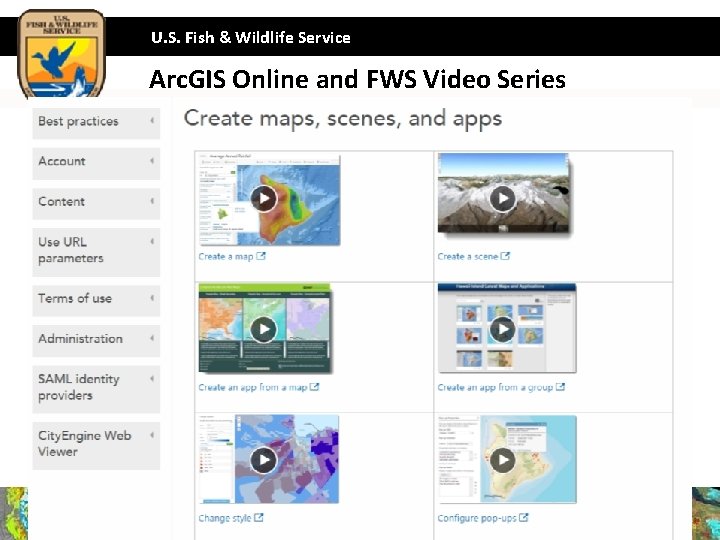Screen dimensions: 720x540
Task: Click external link icon beside Create a map
Action: (x=261, y=256)
